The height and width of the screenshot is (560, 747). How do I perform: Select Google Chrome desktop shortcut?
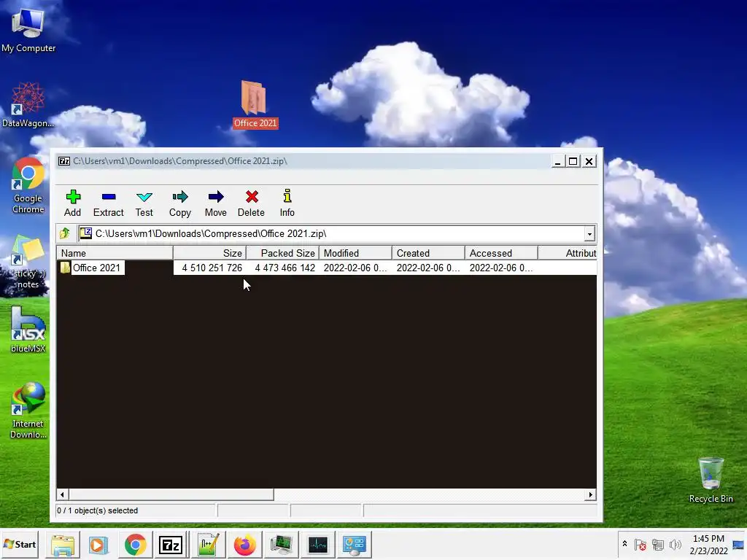28,186
